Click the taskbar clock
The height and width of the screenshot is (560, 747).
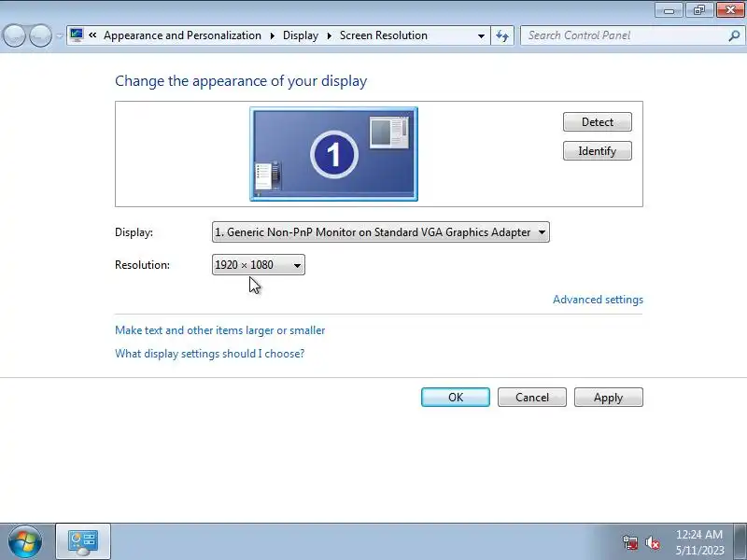(x=699, y=542)
